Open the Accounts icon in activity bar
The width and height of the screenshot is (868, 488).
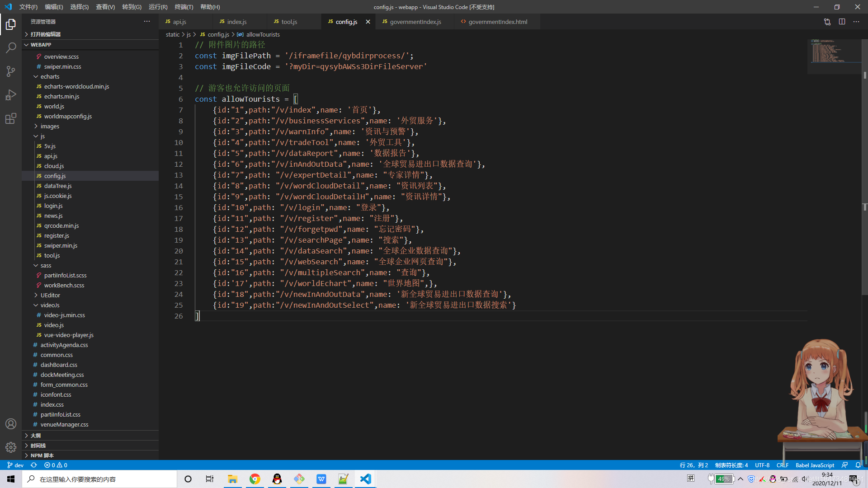11,423
